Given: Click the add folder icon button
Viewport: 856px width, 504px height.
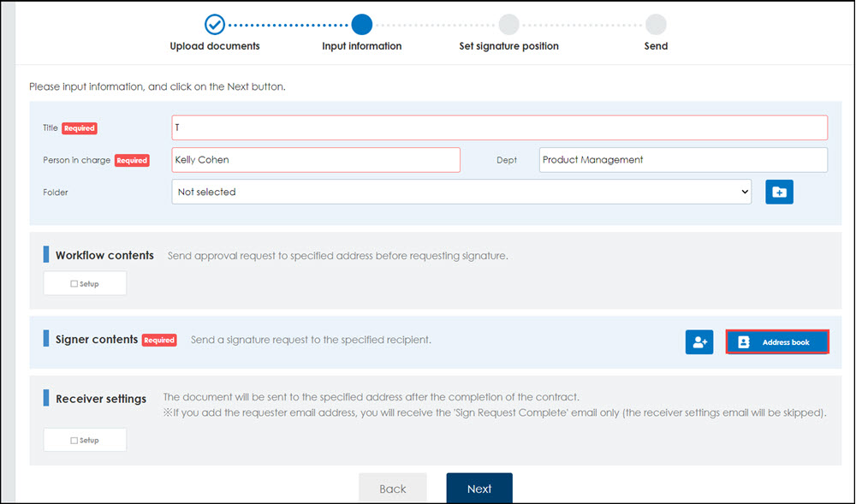Looking at the screenshot, I should click(779, 192).
